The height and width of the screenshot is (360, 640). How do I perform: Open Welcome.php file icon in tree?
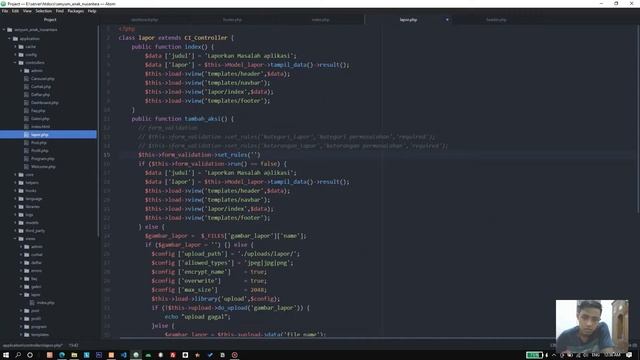tap(27, 167)
